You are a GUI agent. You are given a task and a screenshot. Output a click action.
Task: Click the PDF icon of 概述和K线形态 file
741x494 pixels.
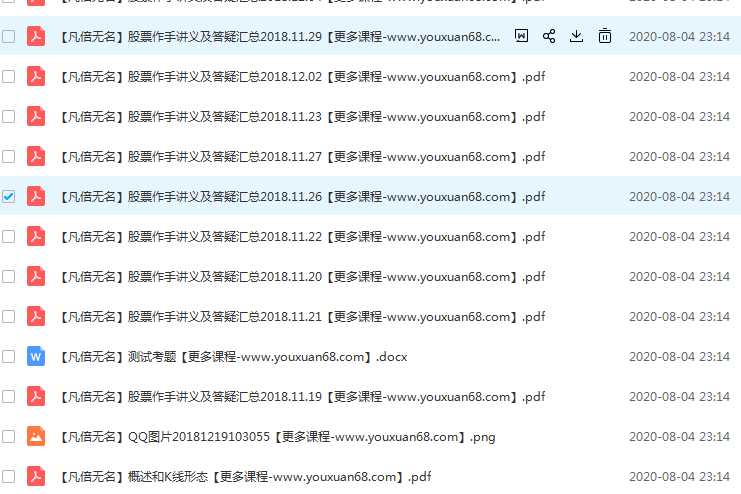coord(36,477)
